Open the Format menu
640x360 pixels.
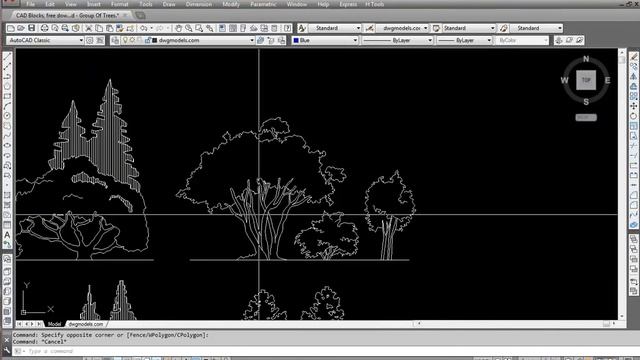120,4
